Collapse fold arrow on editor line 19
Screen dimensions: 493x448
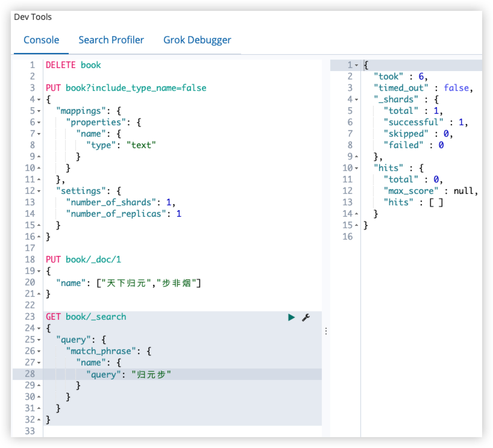click(x=39, y=271)
